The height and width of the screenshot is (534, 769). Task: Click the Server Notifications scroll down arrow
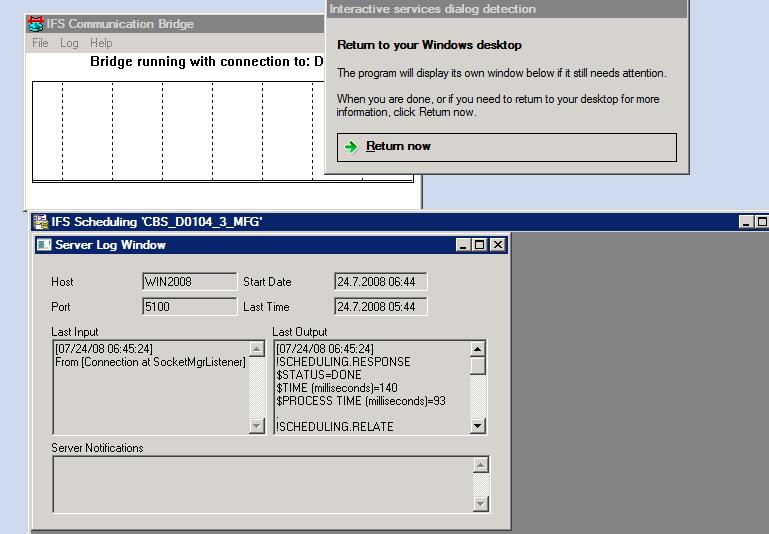[x=481, y=504]
